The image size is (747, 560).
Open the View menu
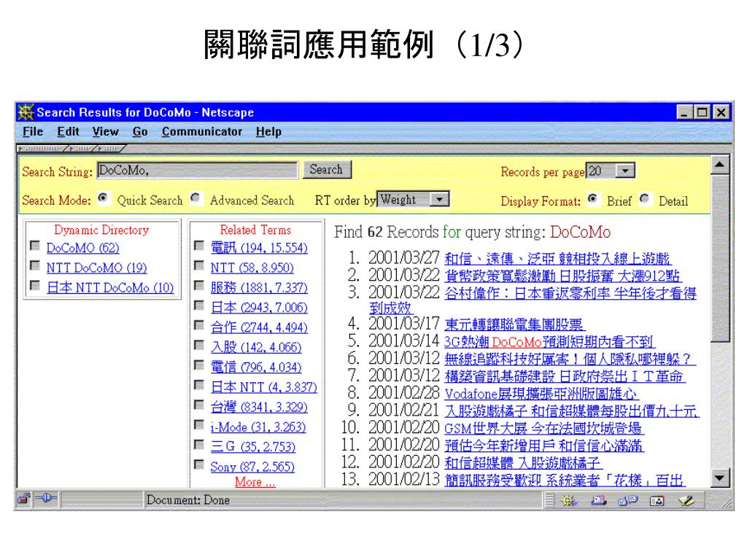click(x=105, y=131)
